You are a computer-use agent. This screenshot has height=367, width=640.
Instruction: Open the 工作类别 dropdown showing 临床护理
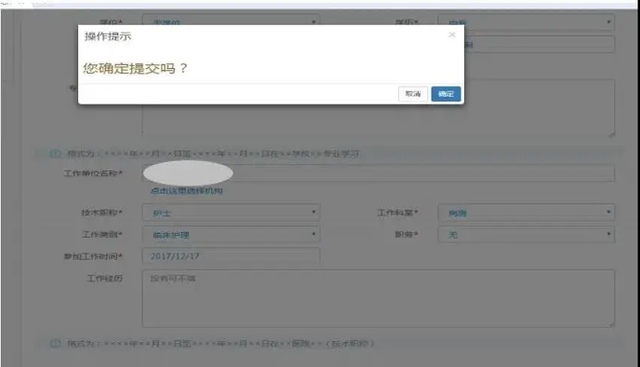coord(231,234)
